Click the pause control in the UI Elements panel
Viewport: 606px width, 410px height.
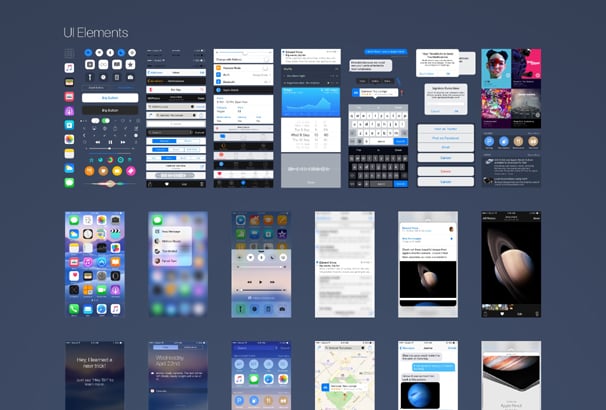point(110,142)
